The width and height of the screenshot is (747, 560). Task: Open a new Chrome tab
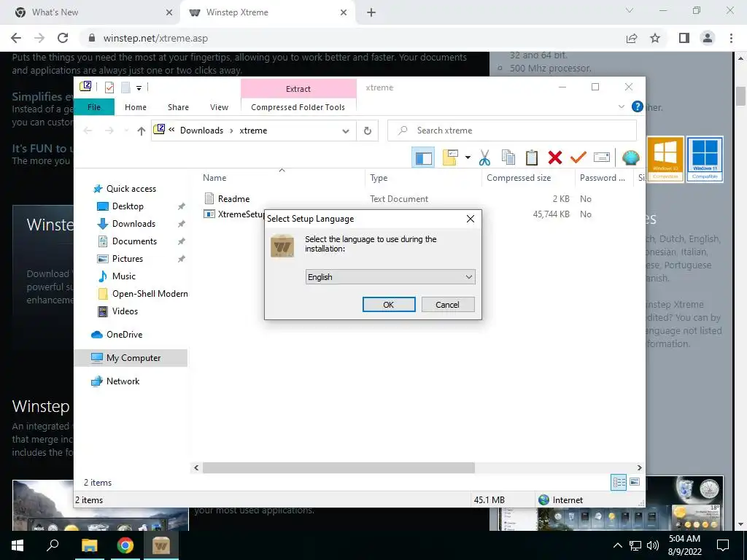pos(371,12)
